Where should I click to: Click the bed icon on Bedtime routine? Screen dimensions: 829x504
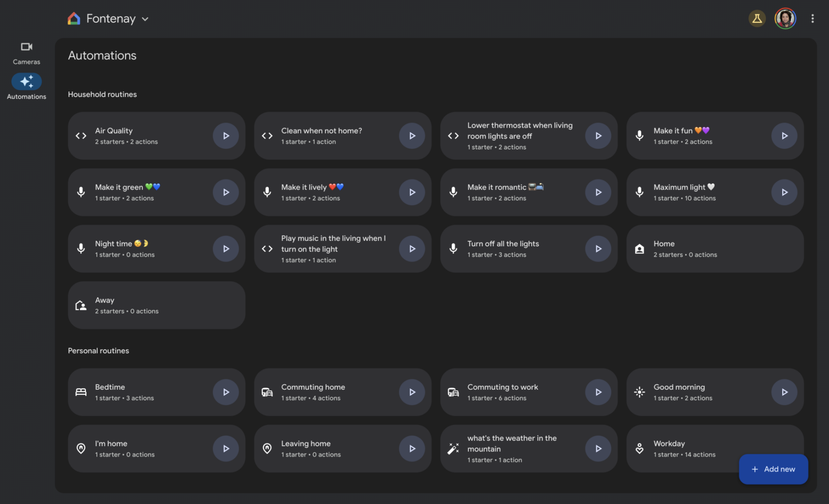[x=81, y=392]
